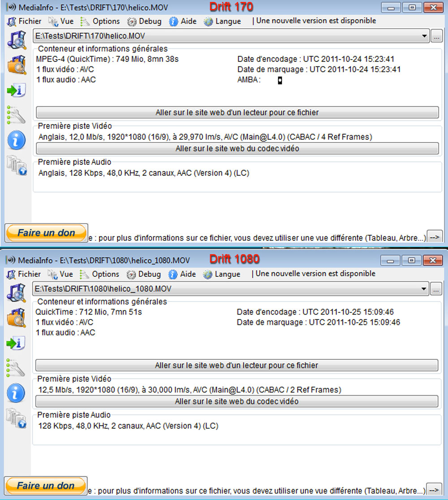The width and height of the screenshot is (448, 500).
Task: Click new version notice in helico.MOV window
Action: pyautogui.click(x=316, y=21)
